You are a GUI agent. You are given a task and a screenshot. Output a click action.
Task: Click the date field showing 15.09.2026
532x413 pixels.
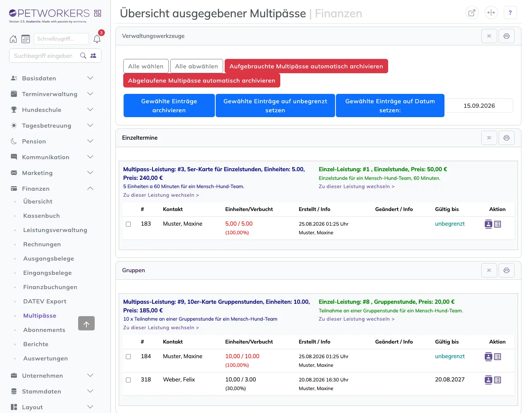pyautogui.click(x=479, y=106)
